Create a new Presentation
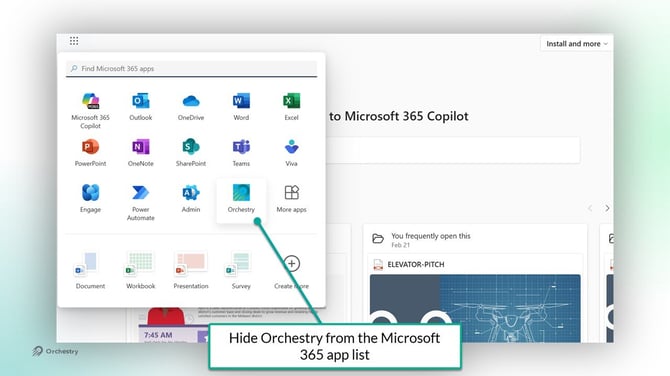670x376 pixels. coord(191,271)
